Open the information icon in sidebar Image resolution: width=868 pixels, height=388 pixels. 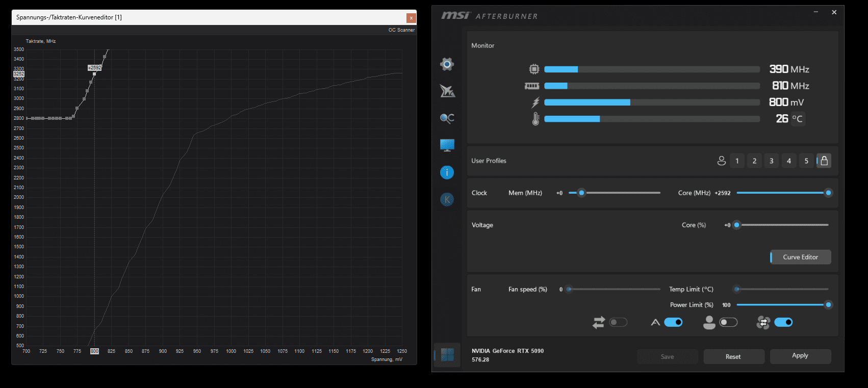coord(447,172)
